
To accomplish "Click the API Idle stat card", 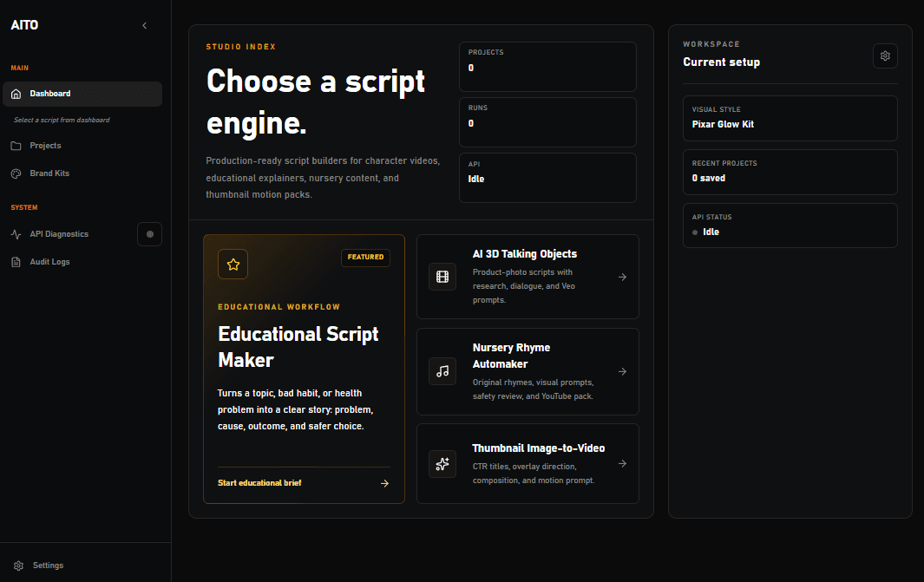I will (x=548, y=178).
